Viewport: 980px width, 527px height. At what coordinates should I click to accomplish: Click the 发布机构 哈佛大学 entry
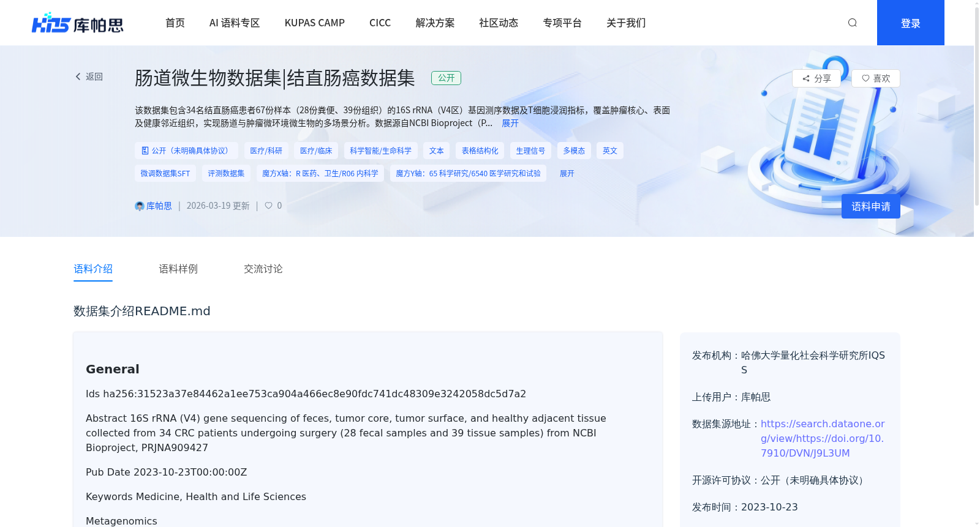790,362
